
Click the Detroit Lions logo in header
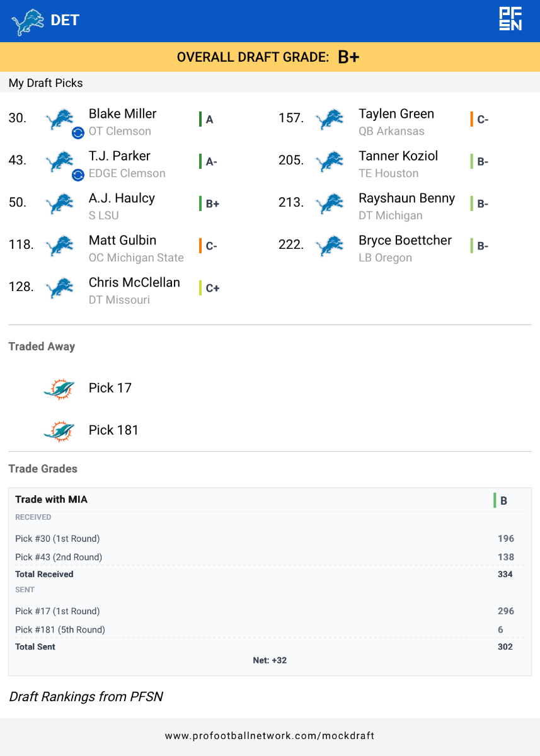27,21
